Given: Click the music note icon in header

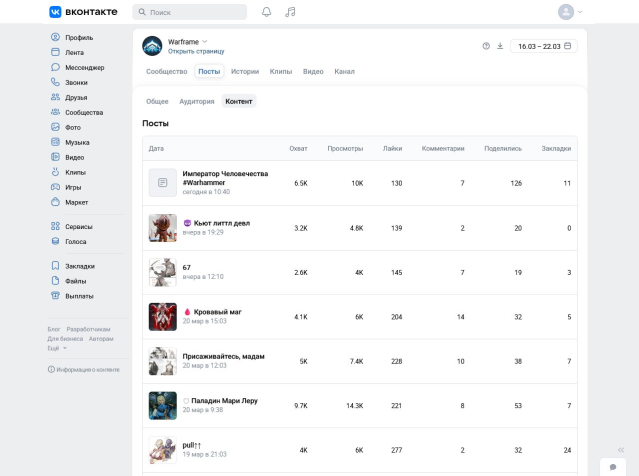Looking at the screenshot, I should click(x=290, y=12).
